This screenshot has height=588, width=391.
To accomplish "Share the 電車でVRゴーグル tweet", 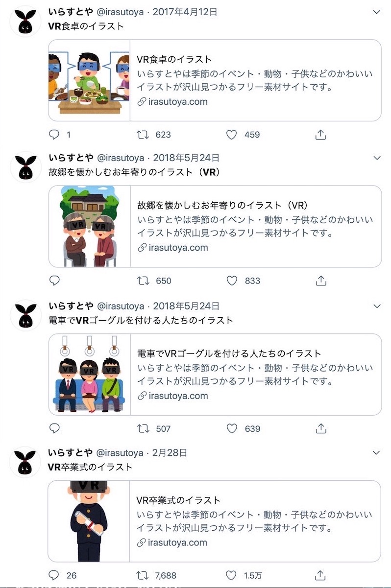I will coord(321,428).
